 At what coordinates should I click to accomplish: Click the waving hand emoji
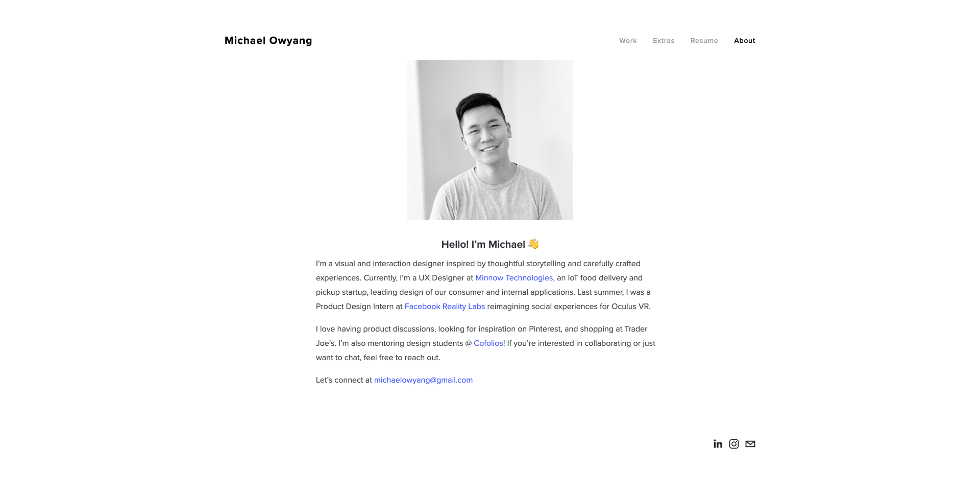click(533, 244)
